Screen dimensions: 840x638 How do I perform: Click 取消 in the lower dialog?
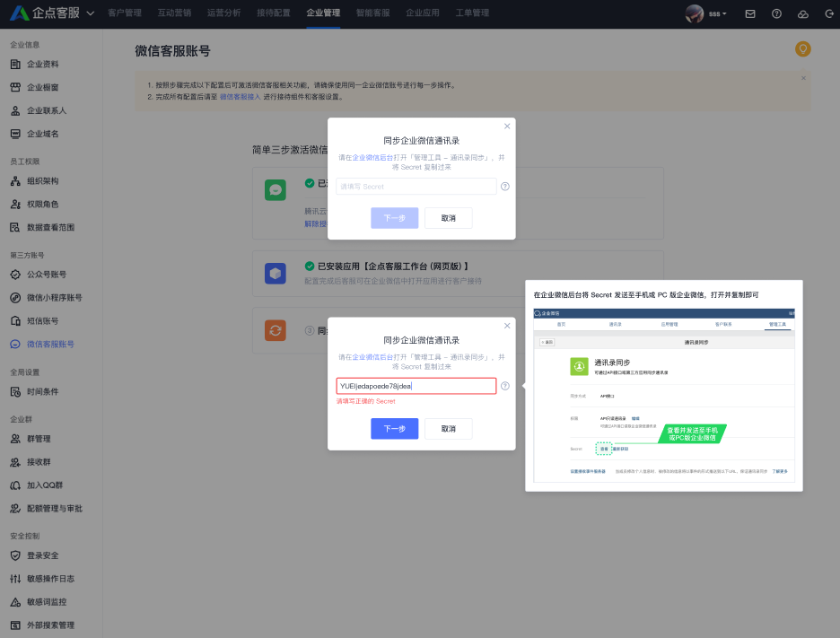pyautogui.click(x=449, y=429)
